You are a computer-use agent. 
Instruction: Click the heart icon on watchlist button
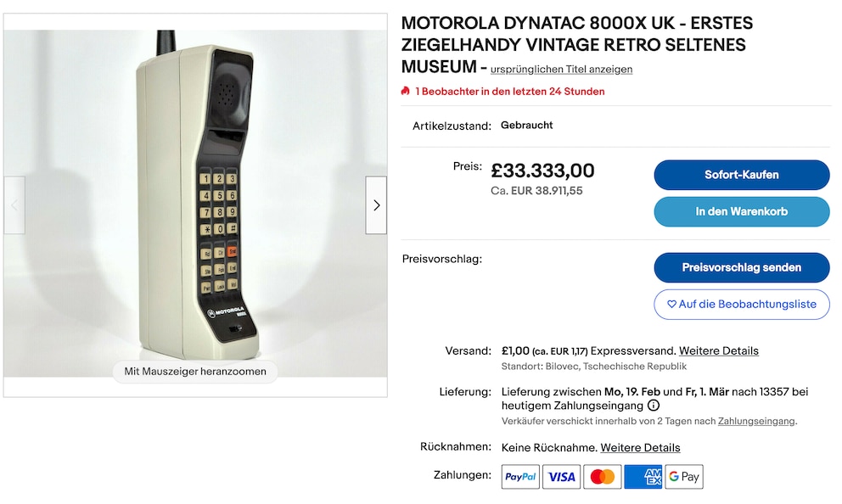pos(671,305)
